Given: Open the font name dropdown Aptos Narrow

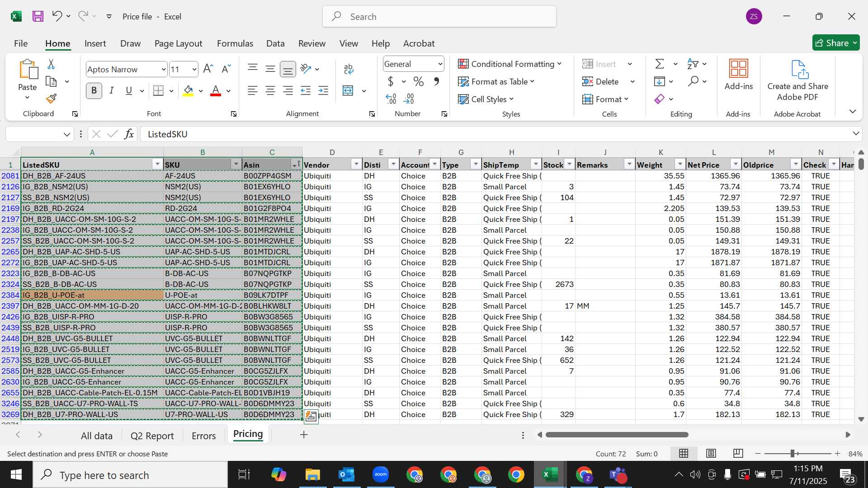Looking at the screenshot, I should click(x=164, y=70).
